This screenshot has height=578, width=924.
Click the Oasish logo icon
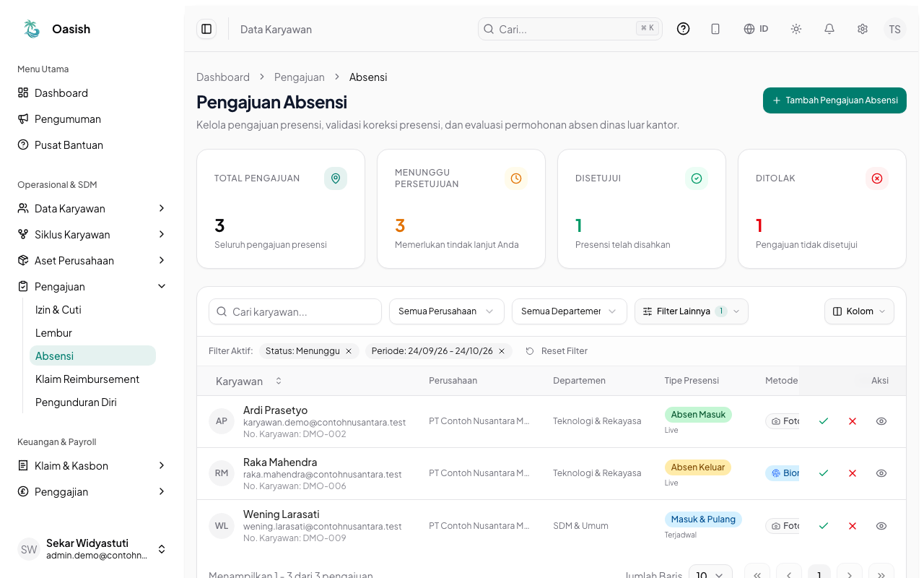coord(32,29)
